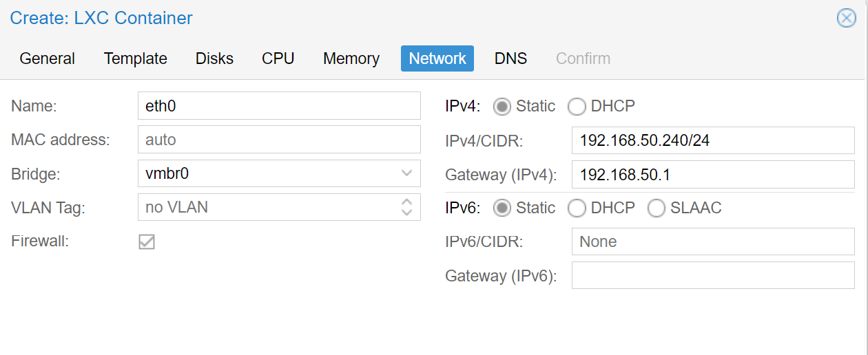The width and height of the screenshot is (868, 355).
Task: Switch to the General tab
Action: (x=48, y=58)
